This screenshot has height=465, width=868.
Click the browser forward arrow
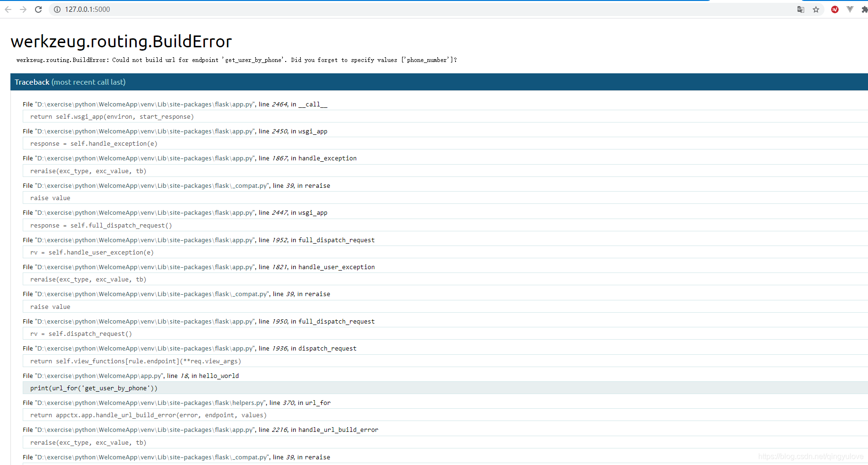[x=23, y=9]
